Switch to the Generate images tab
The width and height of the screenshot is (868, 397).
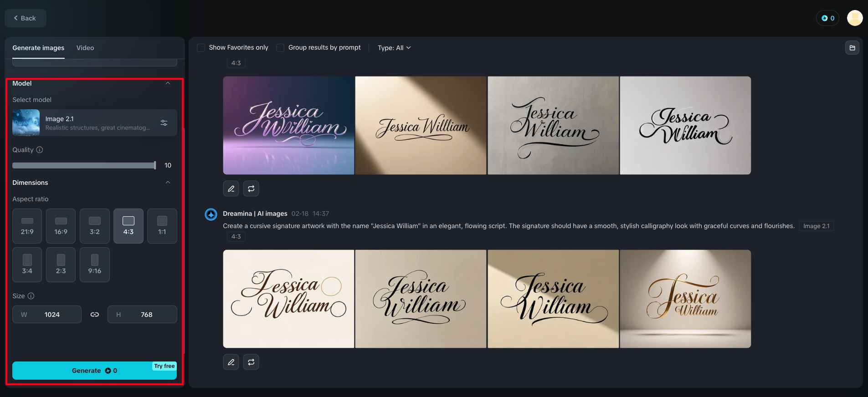tap(38, 48)
